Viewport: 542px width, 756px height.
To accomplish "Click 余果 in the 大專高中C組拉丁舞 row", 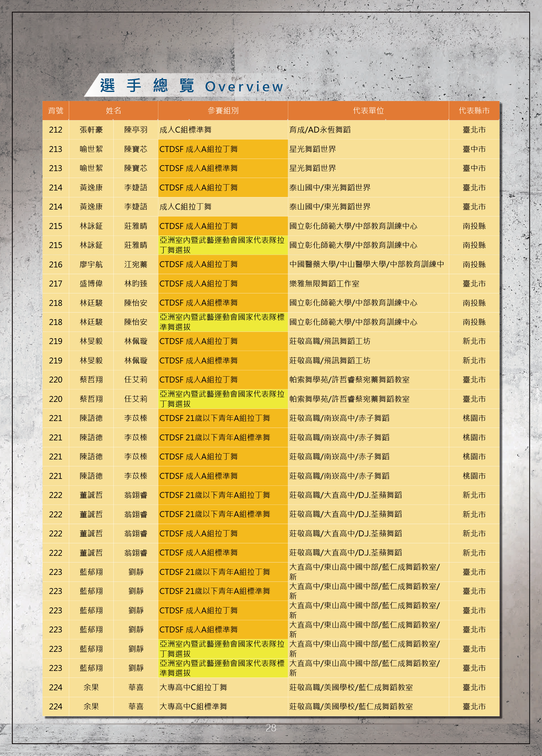I will pyautogui.click(x=91, y=687).
